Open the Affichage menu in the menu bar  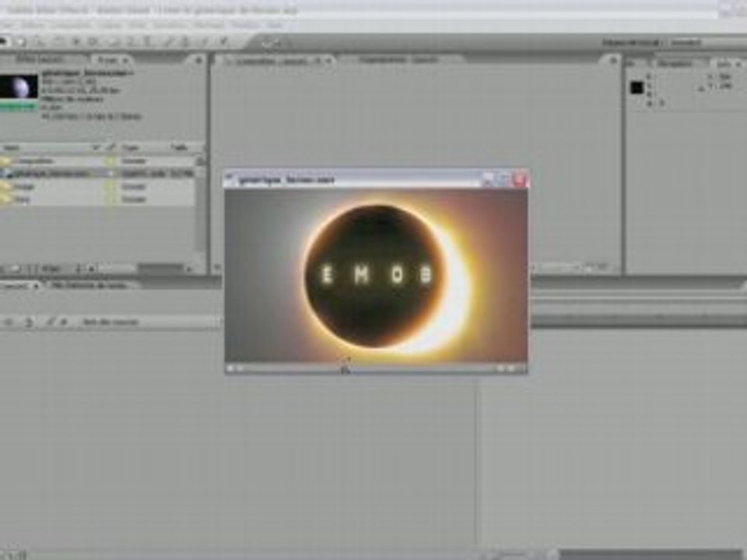pos(208,25)
